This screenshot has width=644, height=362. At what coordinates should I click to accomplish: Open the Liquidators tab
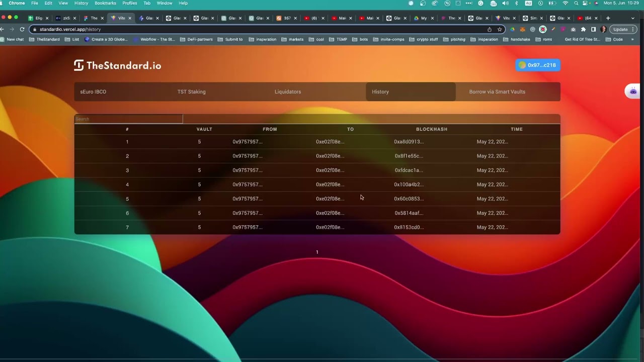288,92
